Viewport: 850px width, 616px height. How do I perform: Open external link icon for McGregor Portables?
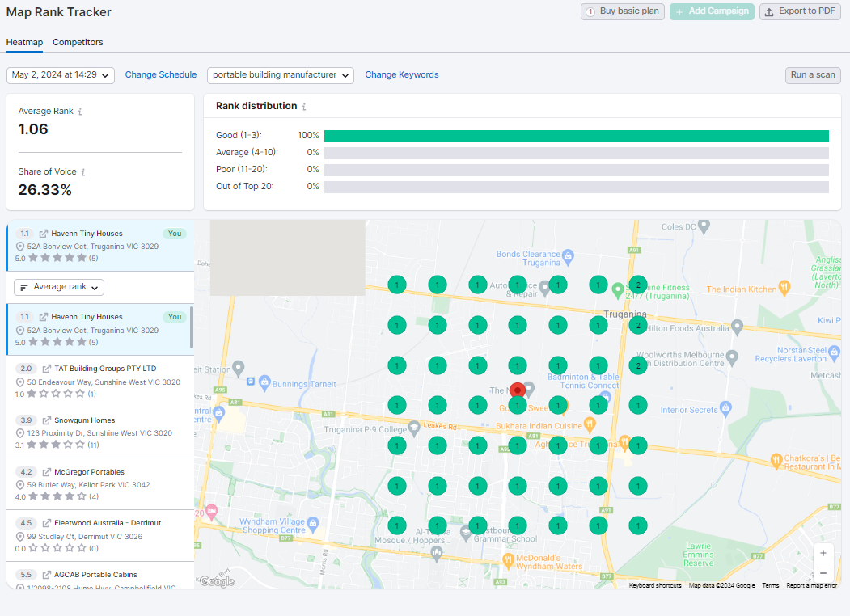click(47, 472)
